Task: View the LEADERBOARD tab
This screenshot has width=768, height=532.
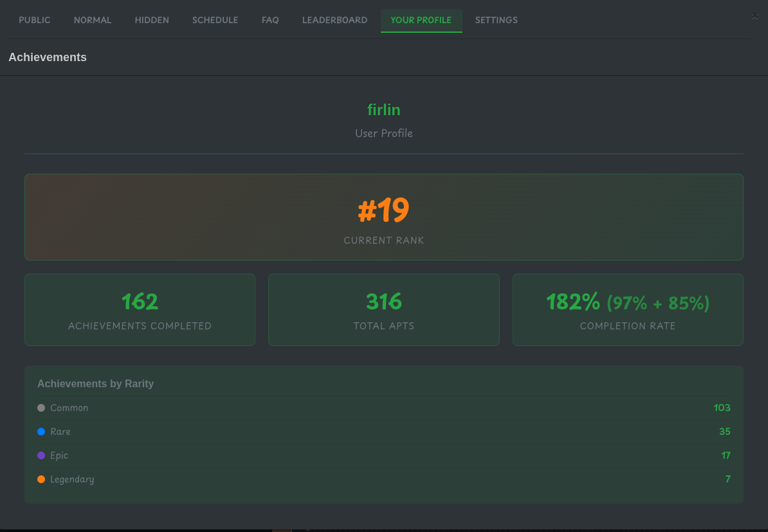Action: 334,20
